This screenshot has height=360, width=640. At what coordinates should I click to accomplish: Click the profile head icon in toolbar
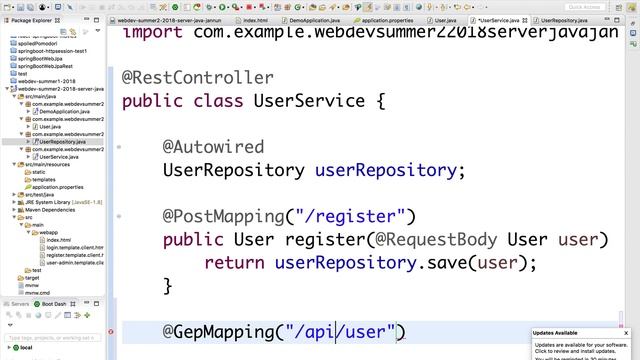(x=42, y=7)
